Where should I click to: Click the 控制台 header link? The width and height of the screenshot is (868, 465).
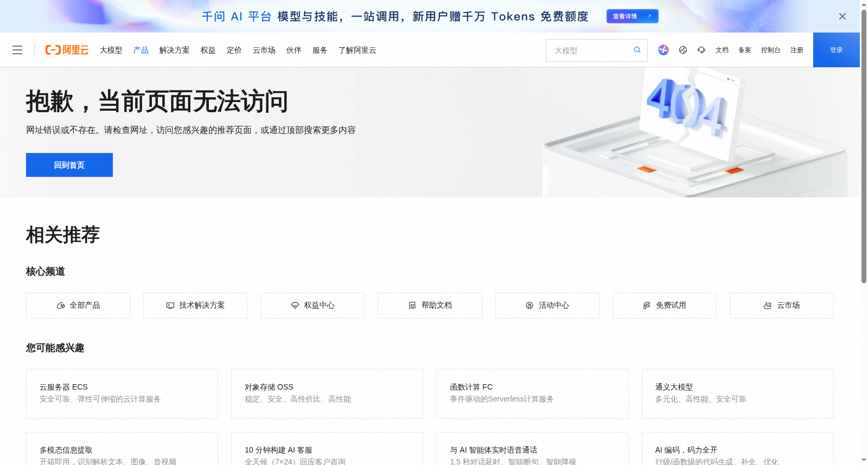(771, 50)
